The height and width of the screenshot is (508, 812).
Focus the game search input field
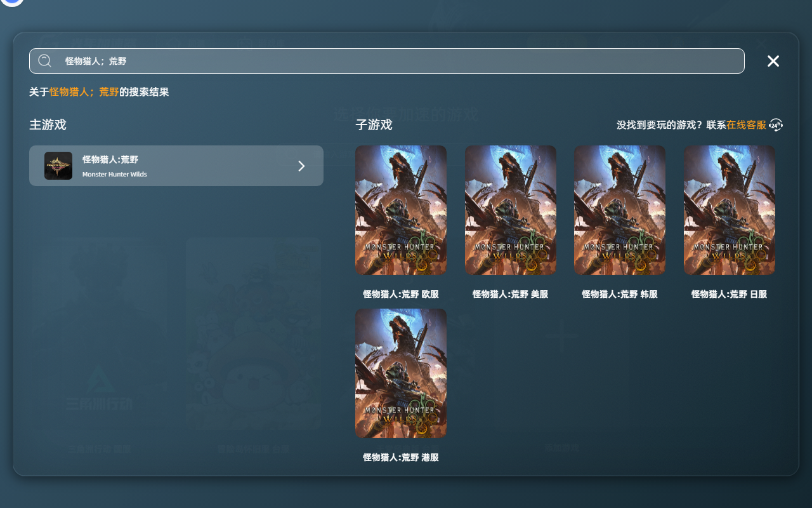(x=386, y=61)
